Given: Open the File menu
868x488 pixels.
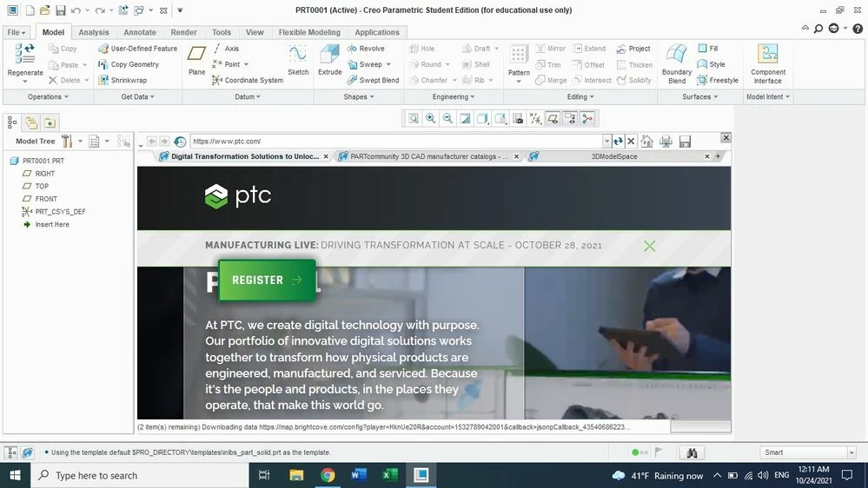Looking at the screenshot, I should point(17,32).
